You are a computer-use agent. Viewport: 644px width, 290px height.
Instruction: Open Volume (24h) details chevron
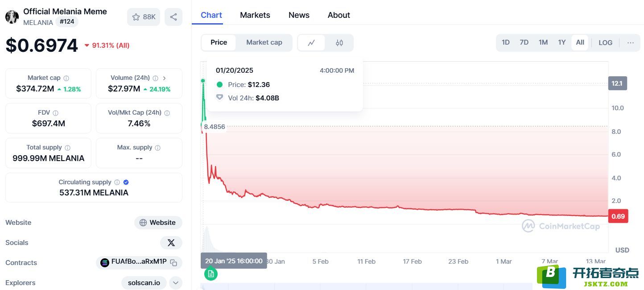[x=164, y=78]
